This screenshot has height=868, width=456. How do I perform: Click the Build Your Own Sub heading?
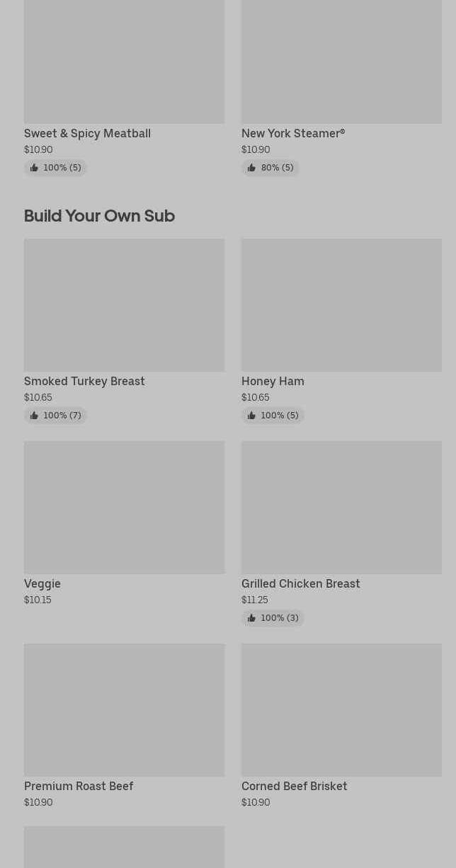(99, 216)
